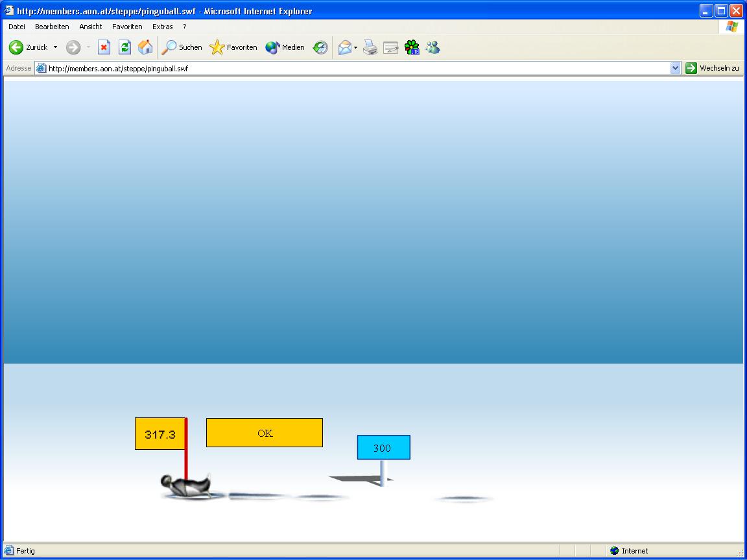Click the Windows flag logo throbber
This screenshot has height=560, width=747.
(x=731, y=27)
